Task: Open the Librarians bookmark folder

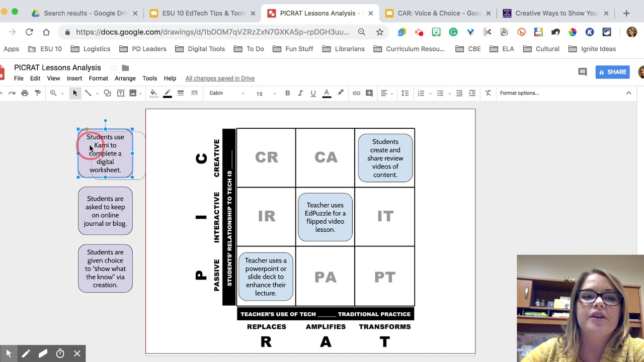Action: click(343, 49)
